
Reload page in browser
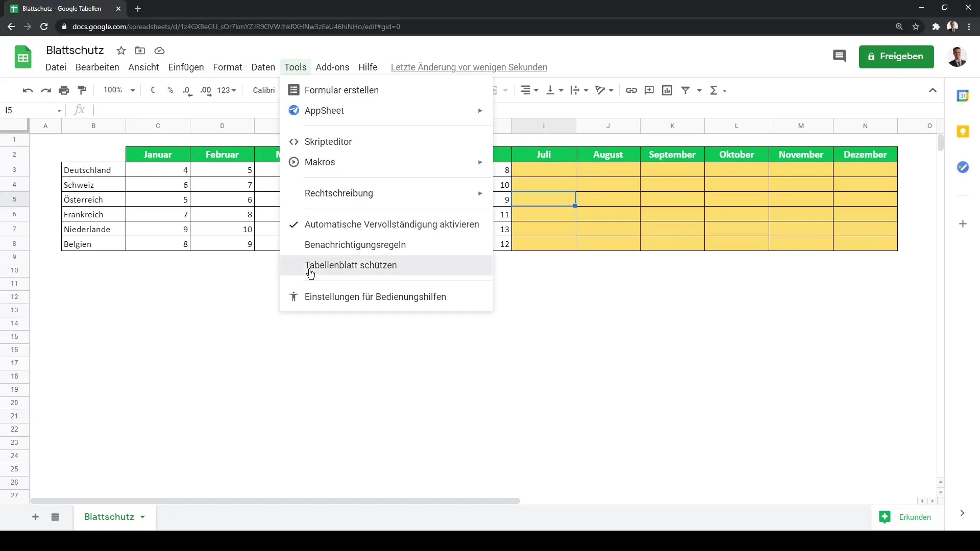click(x=44, y=27)
